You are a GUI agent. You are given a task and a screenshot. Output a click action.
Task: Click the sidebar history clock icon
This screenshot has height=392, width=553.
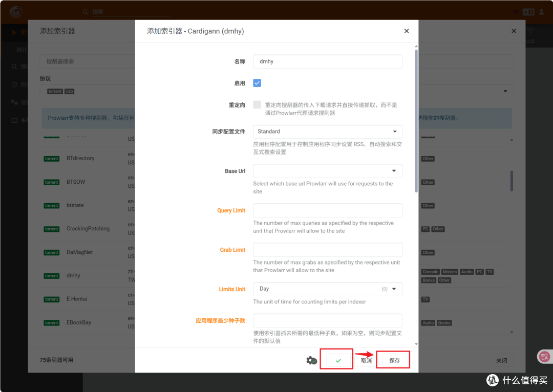click(14, 84)
